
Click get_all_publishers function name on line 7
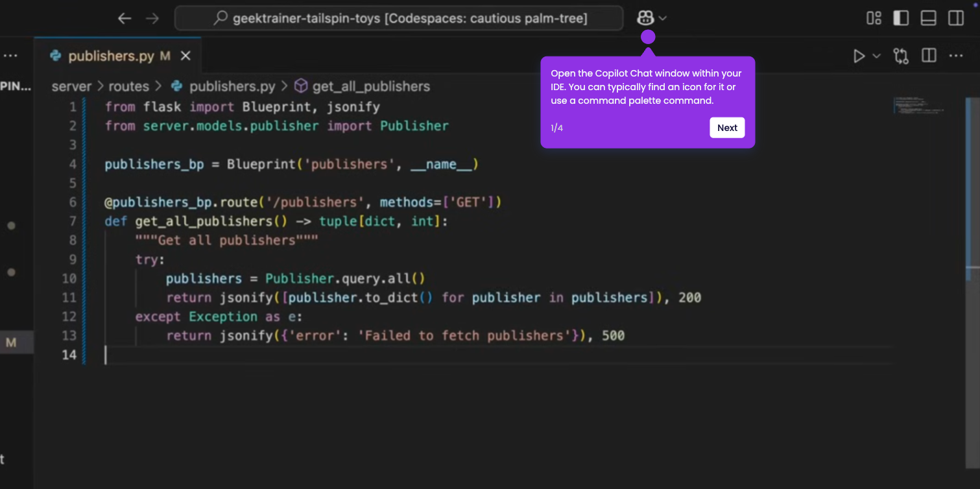click(204, 221)
